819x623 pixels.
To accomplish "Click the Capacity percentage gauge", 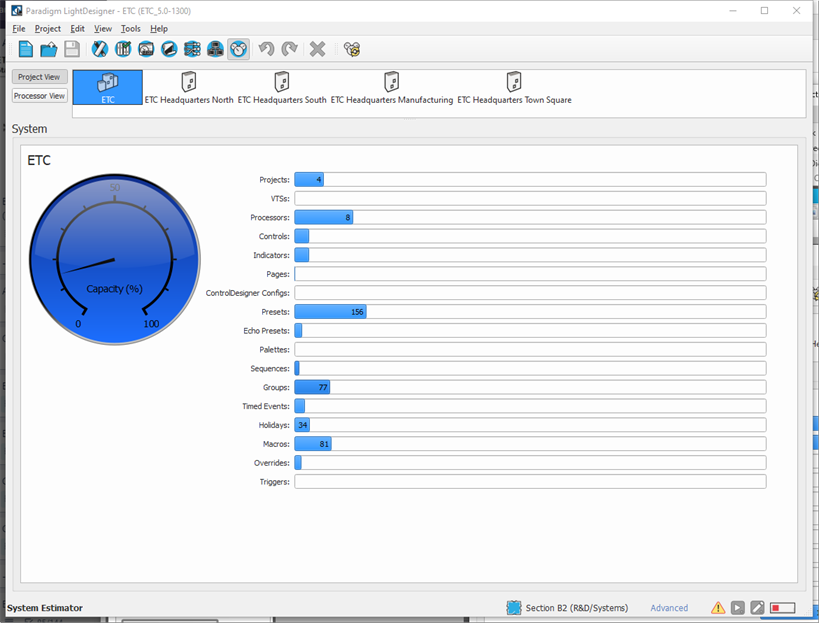I will click(x=115, y=258).
